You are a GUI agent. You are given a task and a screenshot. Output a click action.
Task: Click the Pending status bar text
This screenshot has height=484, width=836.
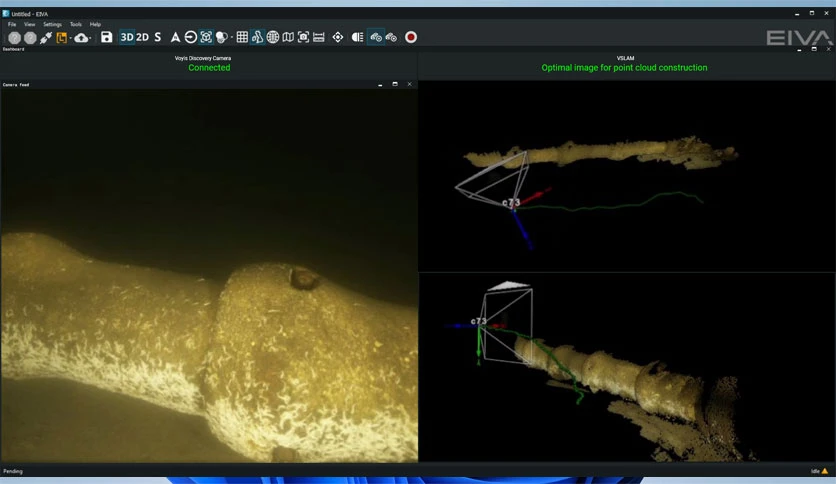click(13, 471)
